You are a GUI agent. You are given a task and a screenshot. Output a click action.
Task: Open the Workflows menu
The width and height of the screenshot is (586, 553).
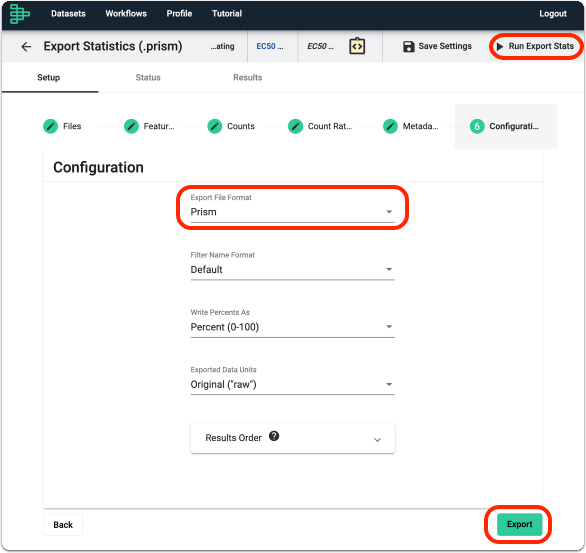click(x=126, y=14)
